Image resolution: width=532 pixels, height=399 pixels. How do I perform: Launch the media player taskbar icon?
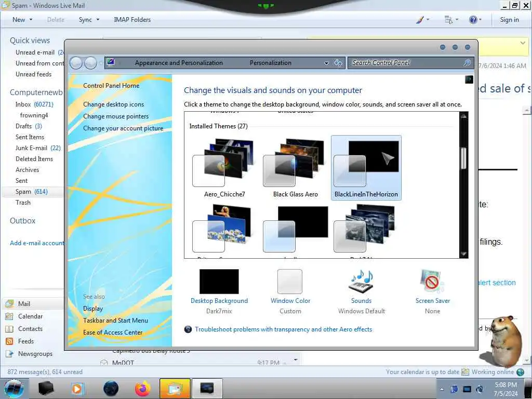click(x=77, y=389)
